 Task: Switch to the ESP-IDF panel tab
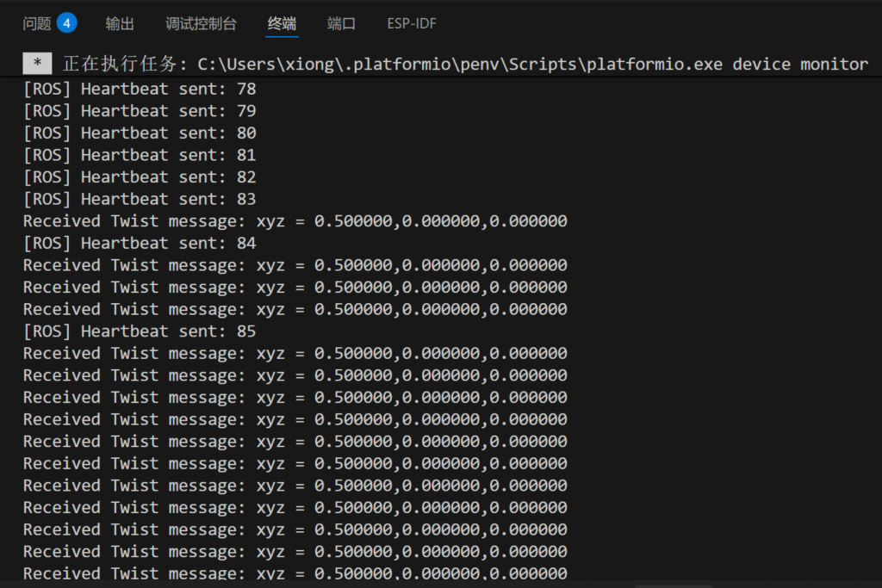tap(412, 23)
